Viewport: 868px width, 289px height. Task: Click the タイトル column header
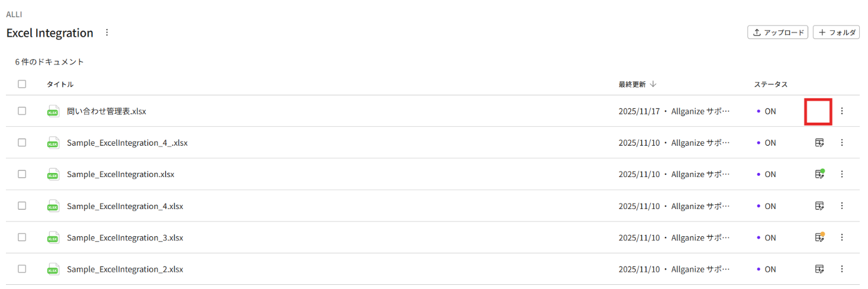[x=60, y=84]
